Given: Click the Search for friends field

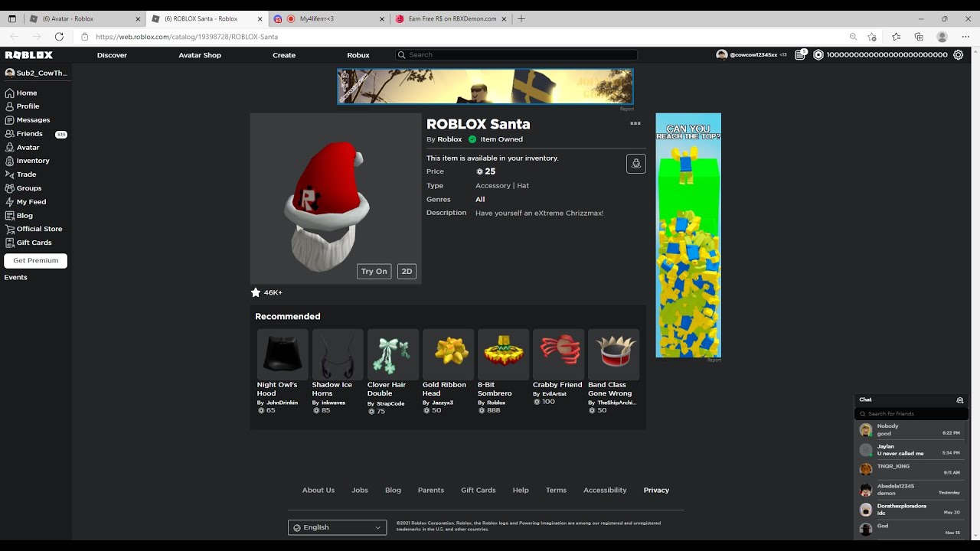Looking at the screenshot, I should 911,413.
